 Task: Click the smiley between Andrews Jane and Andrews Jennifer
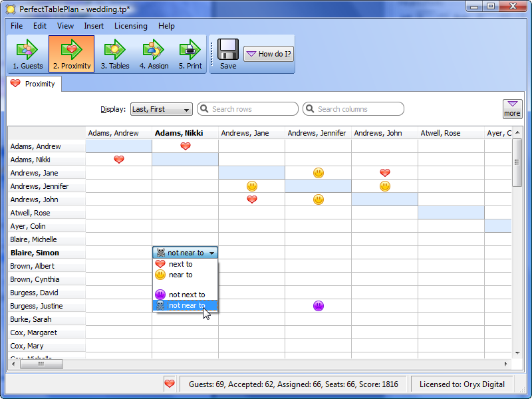318,173
